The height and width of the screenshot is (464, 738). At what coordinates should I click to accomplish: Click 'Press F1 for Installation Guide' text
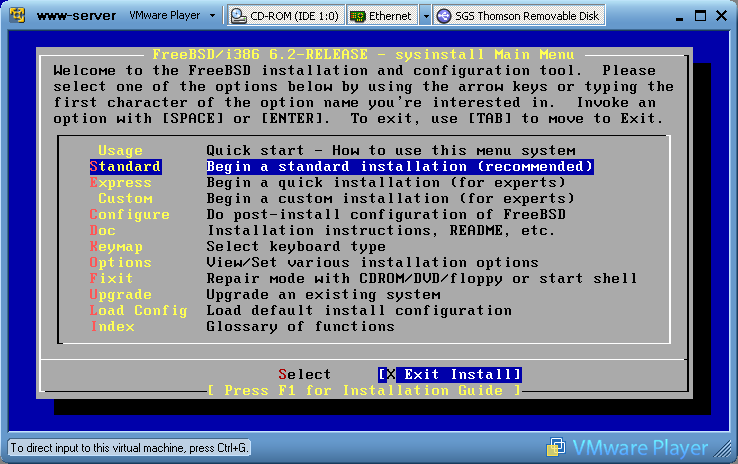[364, 391]
